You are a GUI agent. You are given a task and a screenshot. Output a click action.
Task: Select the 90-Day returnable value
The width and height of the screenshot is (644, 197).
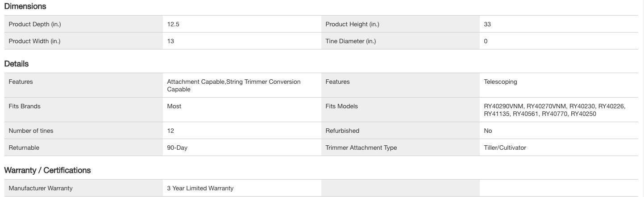[x=177, y=148]
